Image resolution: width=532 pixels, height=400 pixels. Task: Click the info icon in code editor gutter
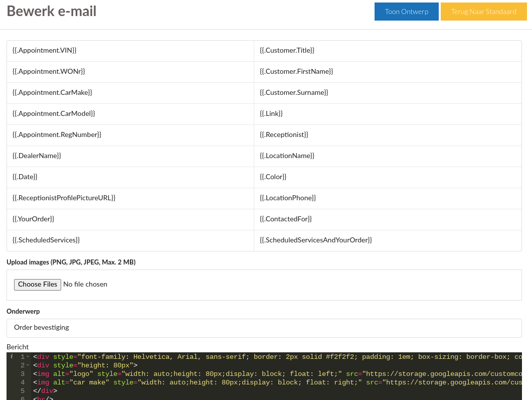click(12, 356)
